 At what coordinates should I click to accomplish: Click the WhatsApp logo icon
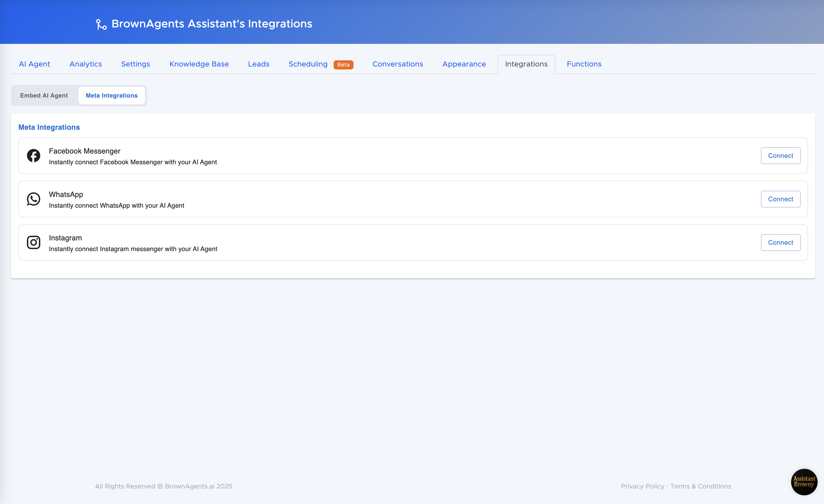click(33, 199)
